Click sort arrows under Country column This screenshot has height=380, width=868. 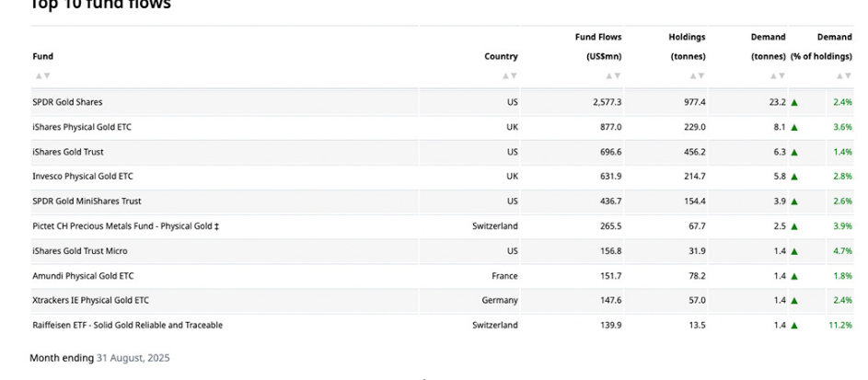tap(509, 75)
